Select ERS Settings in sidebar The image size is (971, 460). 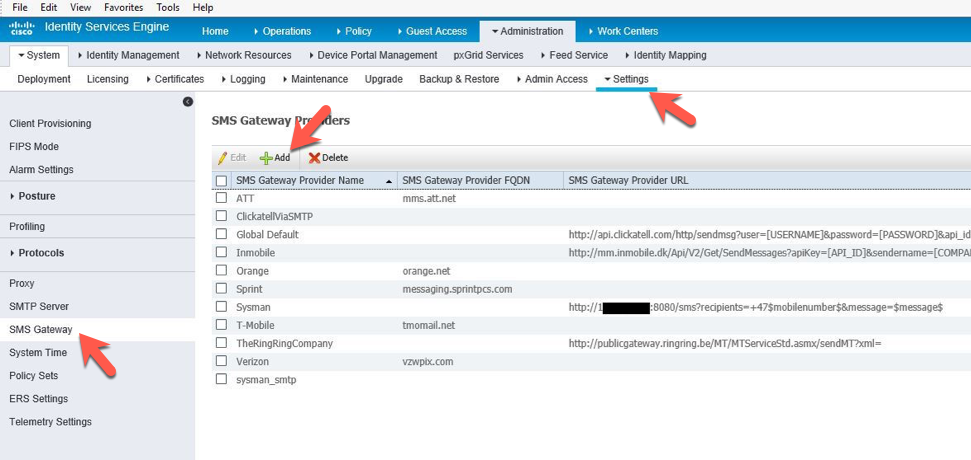pos(38,399)
